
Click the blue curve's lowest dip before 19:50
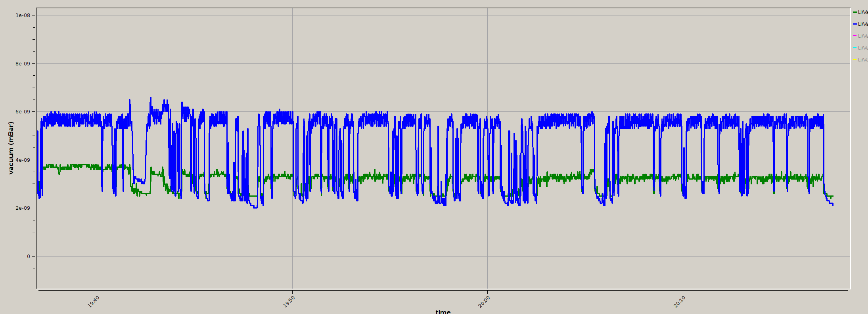pos(255,207)
